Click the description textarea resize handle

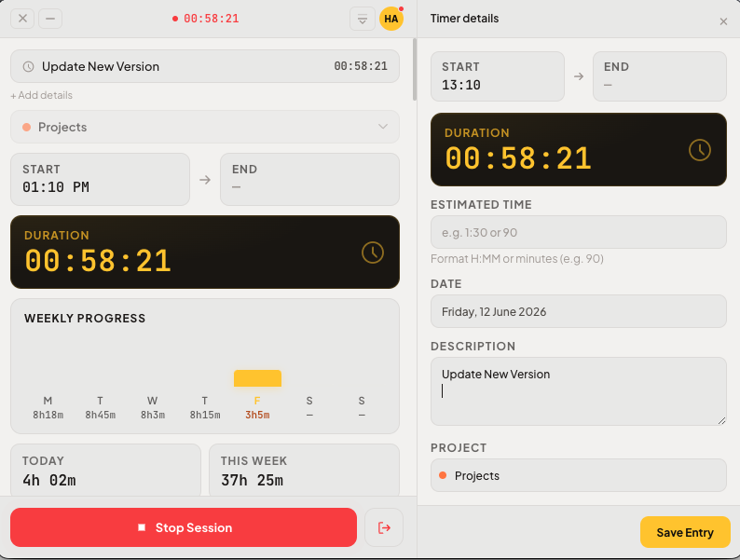721,420
